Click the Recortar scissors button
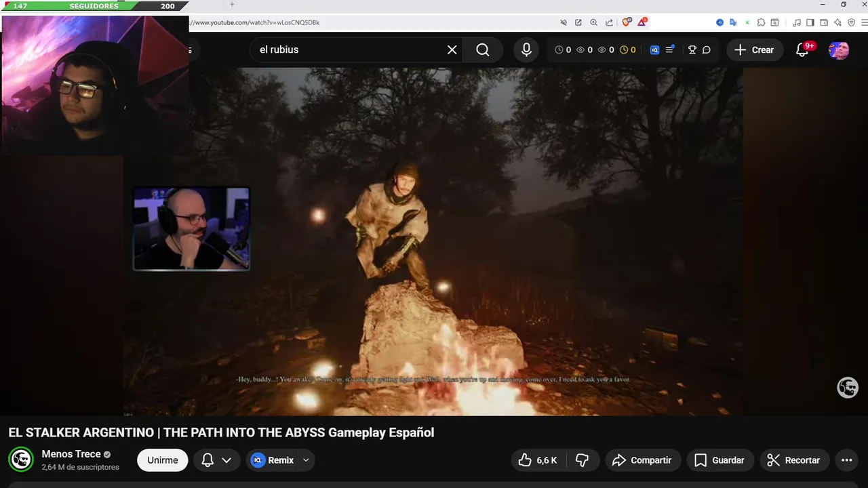868x488 pixels. click(794, 460)
